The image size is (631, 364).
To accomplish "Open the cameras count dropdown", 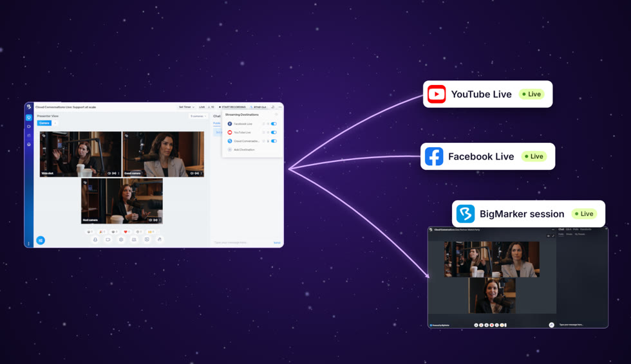I will 198,116.
